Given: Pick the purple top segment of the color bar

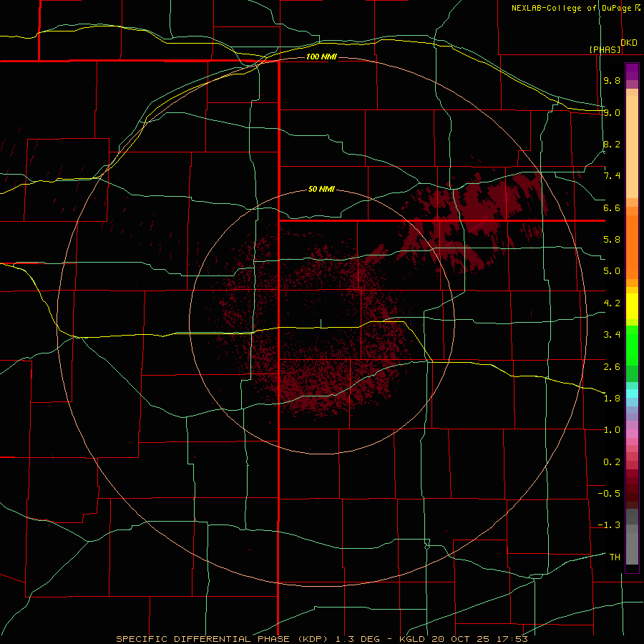Looking at the screenshot, I should coord(632,72).
